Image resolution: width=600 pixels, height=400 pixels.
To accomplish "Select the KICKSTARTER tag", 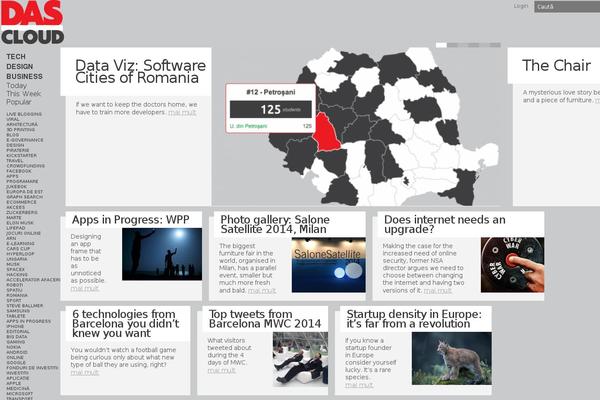I will tap(22, 155).
